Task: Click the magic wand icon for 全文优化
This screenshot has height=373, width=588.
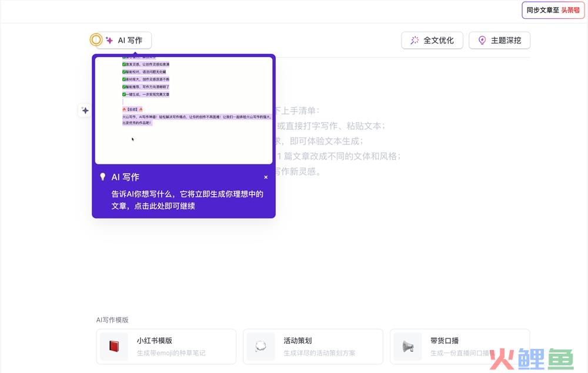Action: point(415,41)
